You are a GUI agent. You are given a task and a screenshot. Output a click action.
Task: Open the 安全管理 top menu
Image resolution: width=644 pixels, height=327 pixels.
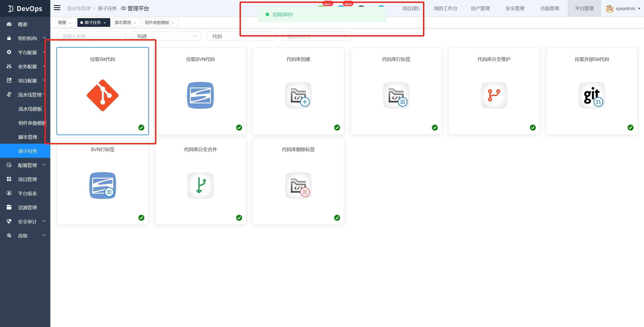515,9
